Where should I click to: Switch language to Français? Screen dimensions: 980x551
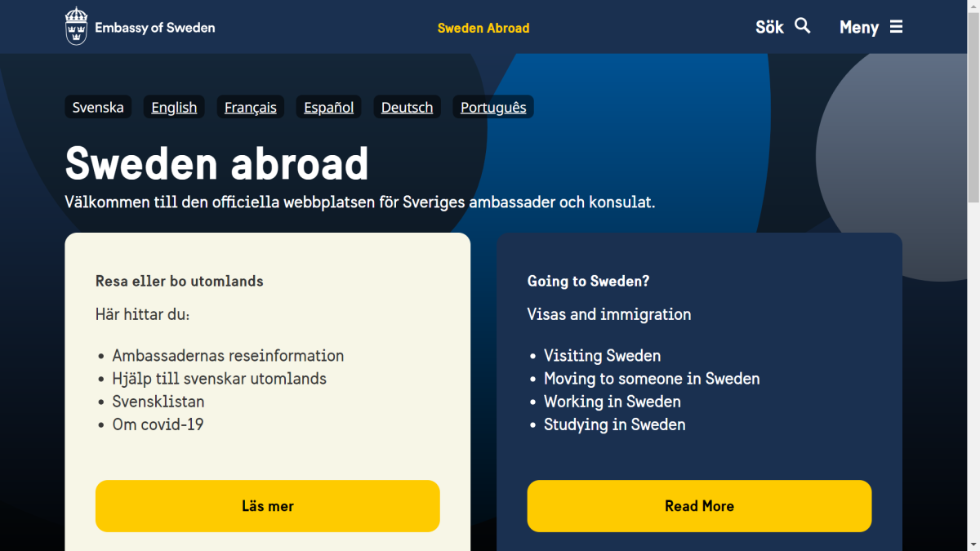(x=251, y=107)
